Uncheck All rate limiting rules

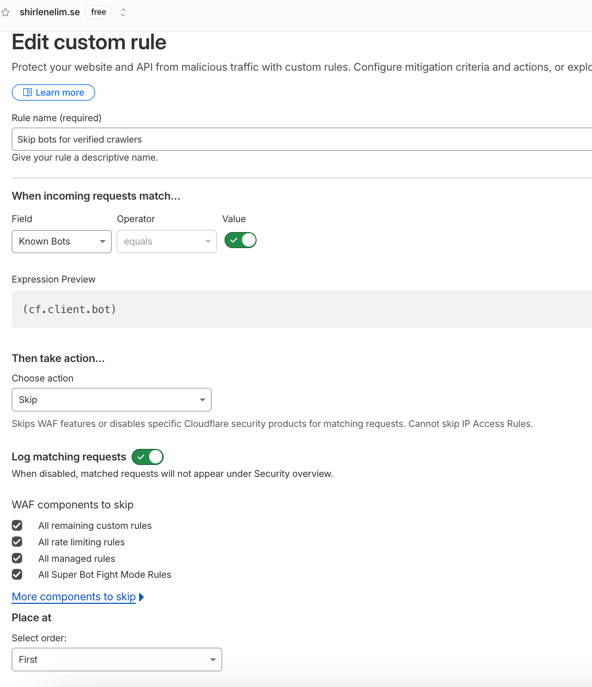[x=17, y=542]
